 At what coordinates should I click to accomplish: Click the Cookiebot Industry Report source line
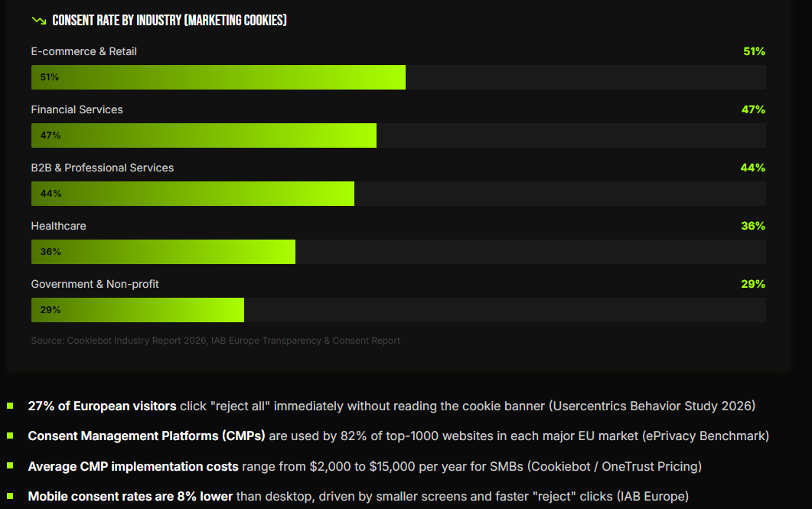coord(215,340)
